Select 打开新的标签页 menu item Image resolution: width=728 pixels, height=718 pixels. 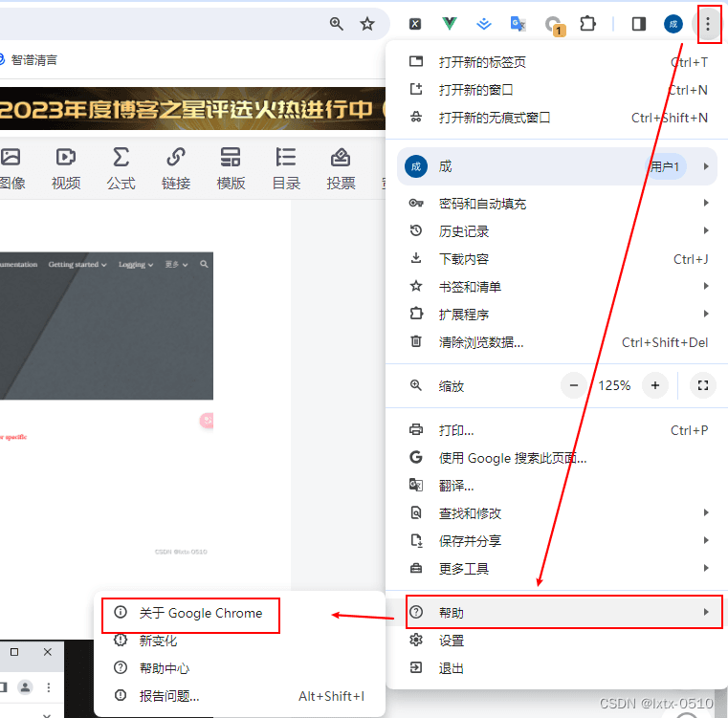pos(557,62)
